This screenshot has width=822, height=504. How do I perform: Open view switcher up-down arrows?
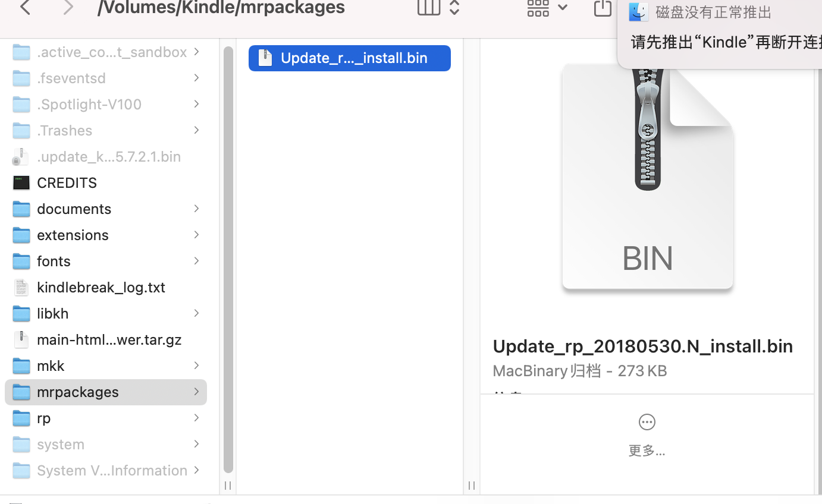click(x=454, y=7)
